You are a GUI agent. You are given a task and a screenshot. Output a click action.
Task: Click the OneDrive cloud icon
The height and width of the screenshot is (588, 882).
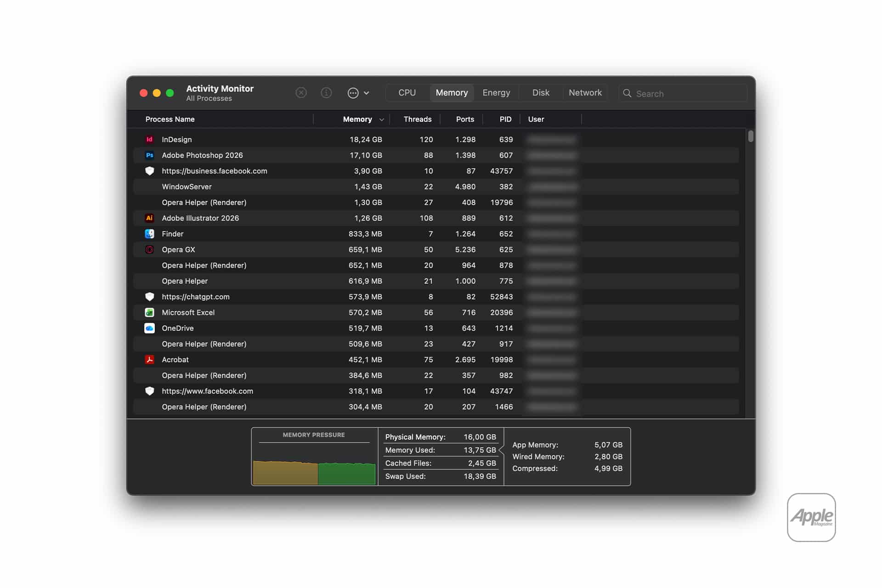149,328
